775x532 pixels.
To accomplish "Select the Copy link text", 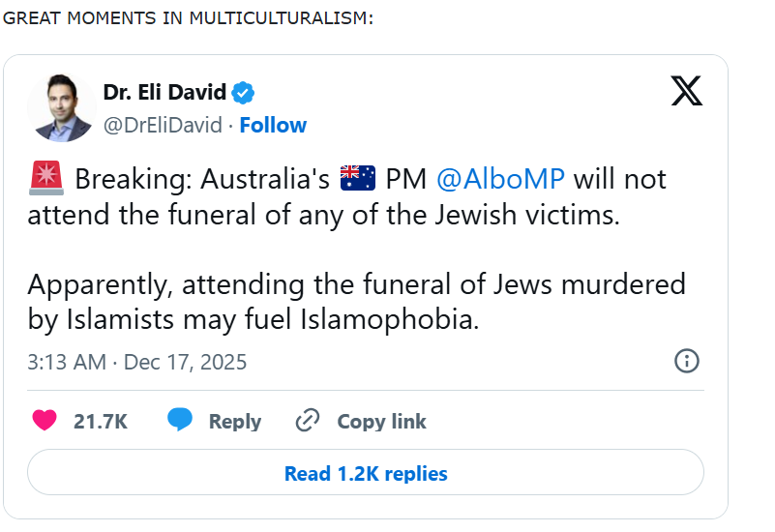I will tap(381, 422).
